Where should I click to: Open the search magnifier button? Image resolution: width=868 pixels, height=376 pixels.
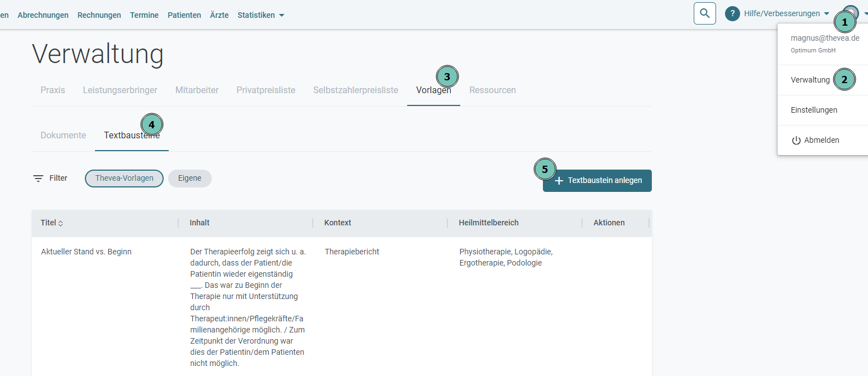(x=705, y=13)
